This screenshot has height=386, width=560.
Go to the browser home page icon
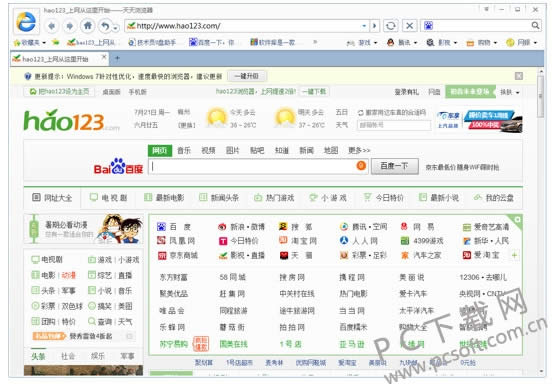point(88,25)
